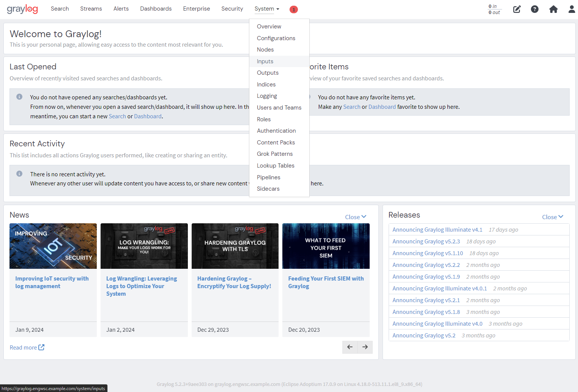Click Search link in Favorite Items notice
This screenshot has width=578, height=392.
(352, 107)
